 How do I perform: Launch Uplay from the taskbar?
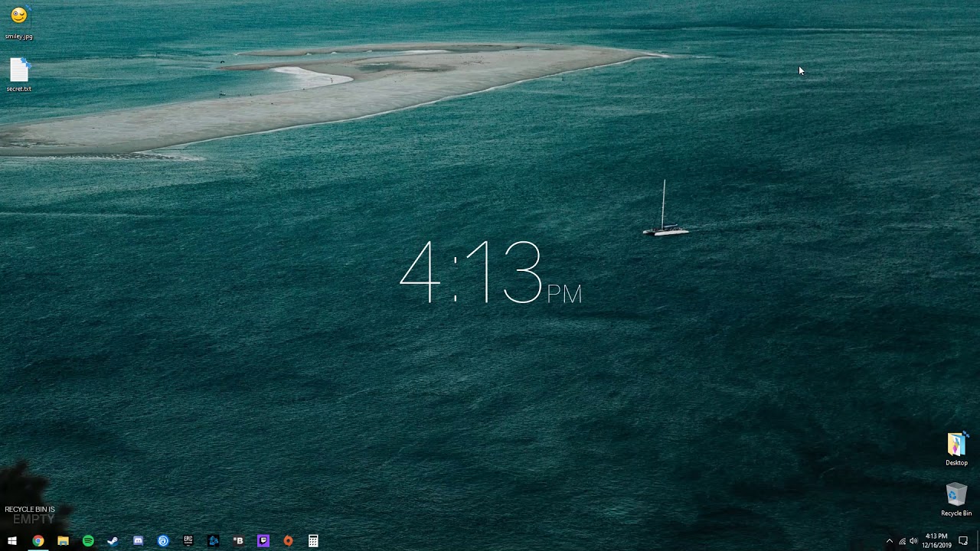pyautogui.click(x=163, y=541)
